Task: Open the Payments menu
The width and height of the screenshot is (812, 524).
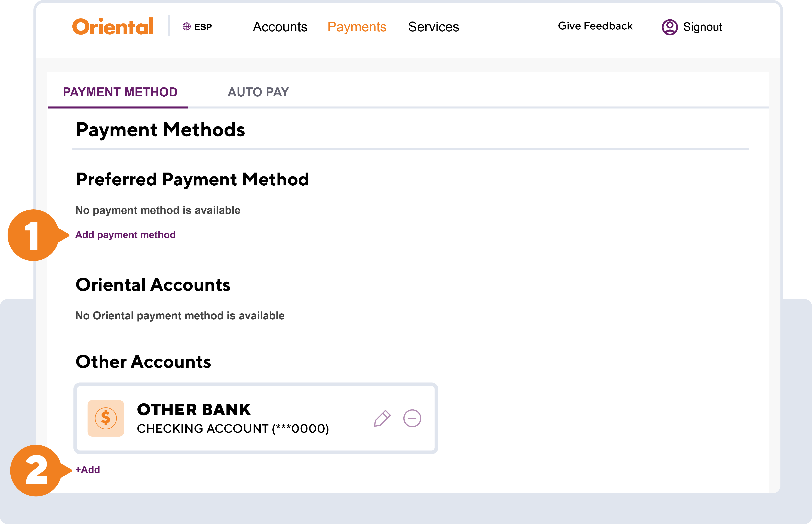Action: [357, 27]
